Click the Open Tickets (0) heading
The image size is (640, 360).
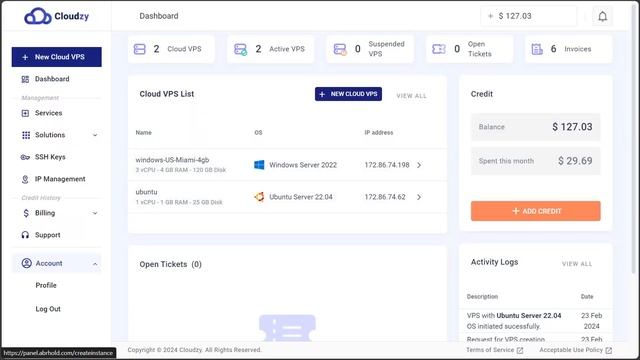[171, 264]
